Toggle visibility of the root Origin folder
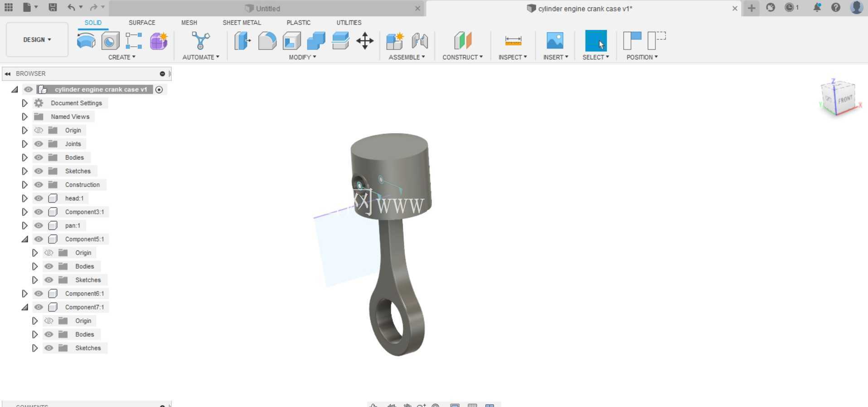This screenshot has width=868, height=407. (39, 130)
